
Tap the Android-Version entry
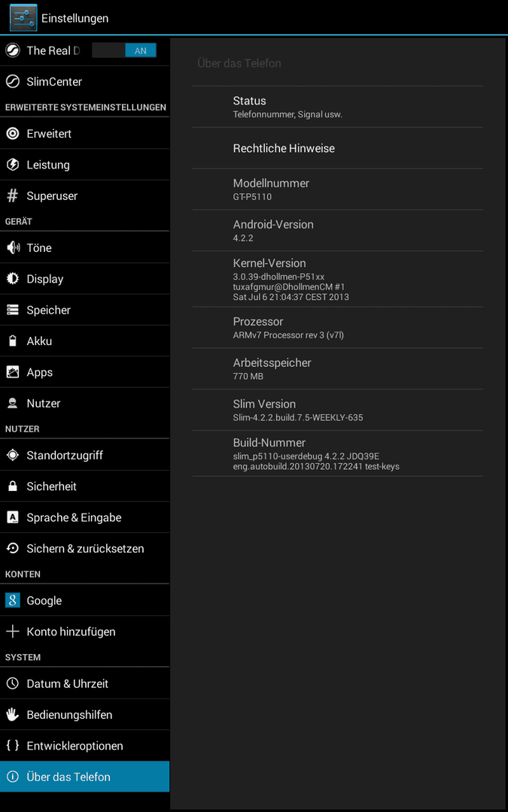[337, 231]
